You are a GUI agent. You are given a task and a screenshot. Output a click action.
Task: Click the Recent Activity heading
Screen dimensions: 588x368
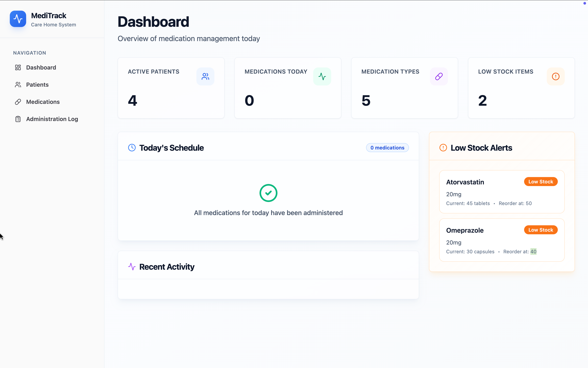tap(167, 267)
